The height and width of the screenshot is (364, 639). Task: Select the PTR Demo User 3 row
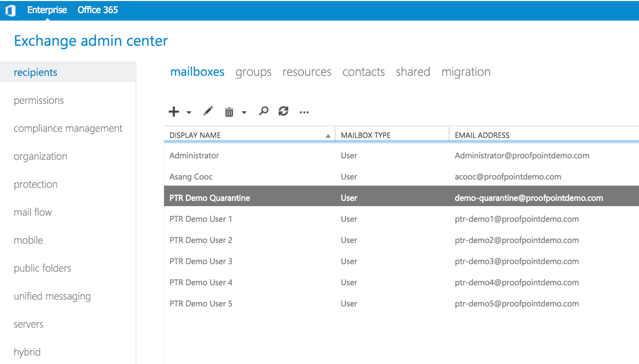[201, 261]
